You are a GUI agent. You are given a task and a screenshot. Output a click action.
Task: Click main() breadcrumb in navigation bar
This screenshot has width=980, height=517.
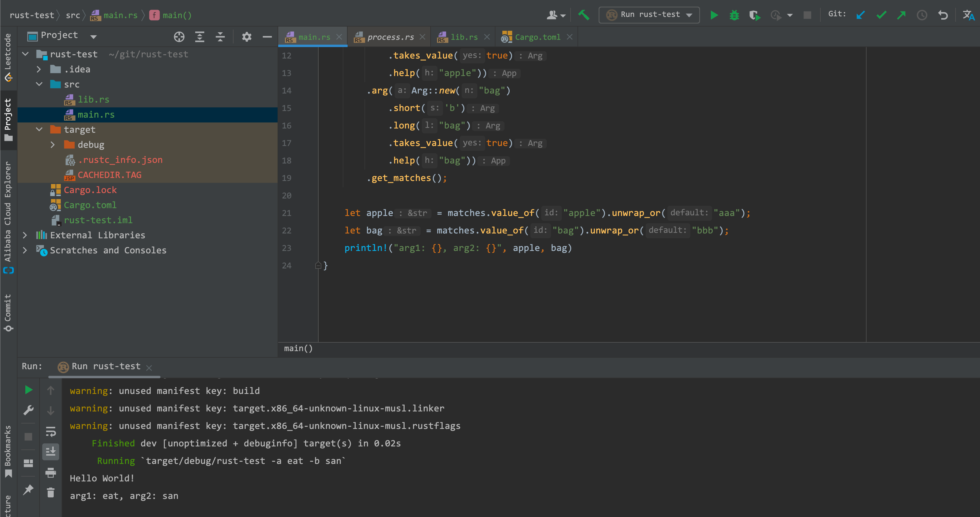coord(170,15)
